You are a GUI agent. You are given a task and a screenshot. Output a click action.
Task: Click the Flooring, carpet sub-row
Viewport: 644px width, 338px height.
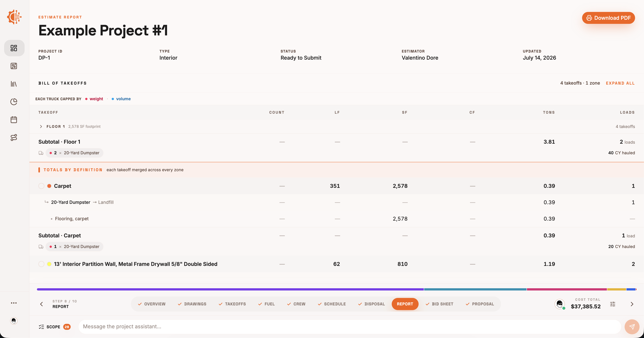coord(337,219)
